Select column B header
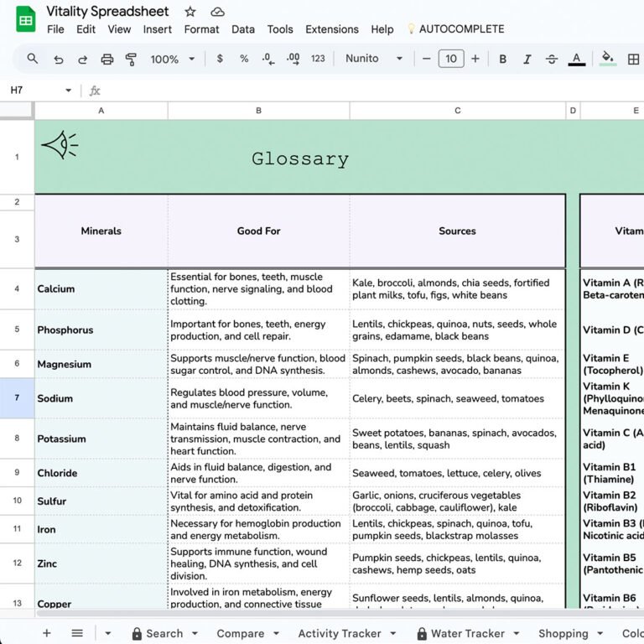644x644 pixels. coord(259,111)
